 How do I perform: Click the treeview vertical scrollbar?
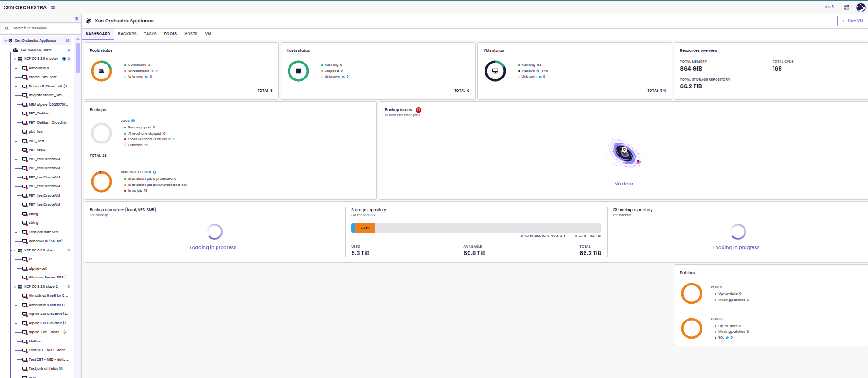(78, 58)
